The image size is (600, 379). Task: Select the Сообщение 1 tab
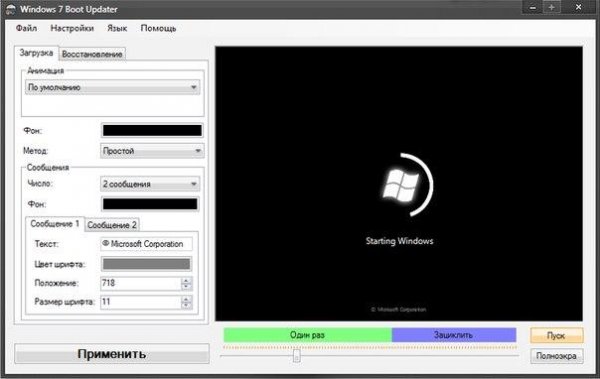pyautogui.click(x=55, y=224)
